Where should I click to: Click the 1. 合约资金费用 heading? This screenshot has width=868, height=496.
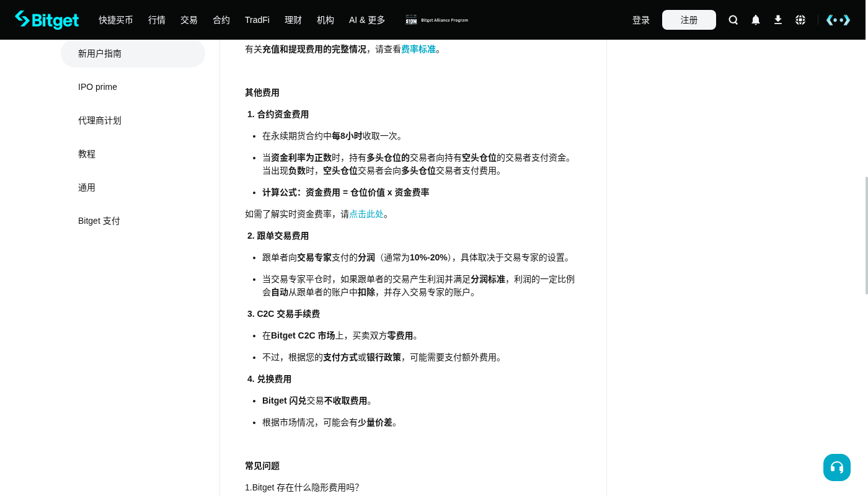278,114
